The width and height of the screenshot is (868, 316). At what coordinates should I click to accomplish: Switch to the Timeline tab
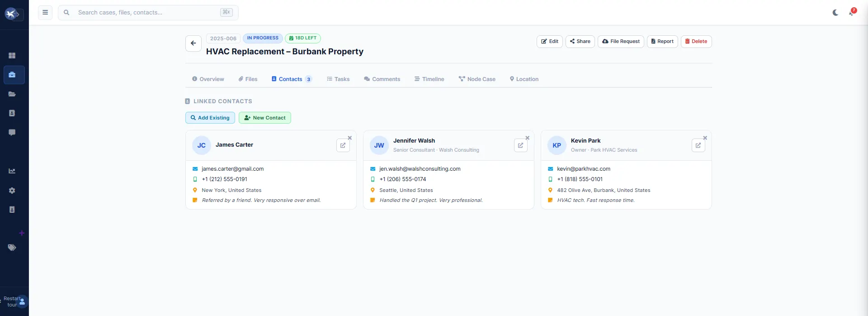429,79
